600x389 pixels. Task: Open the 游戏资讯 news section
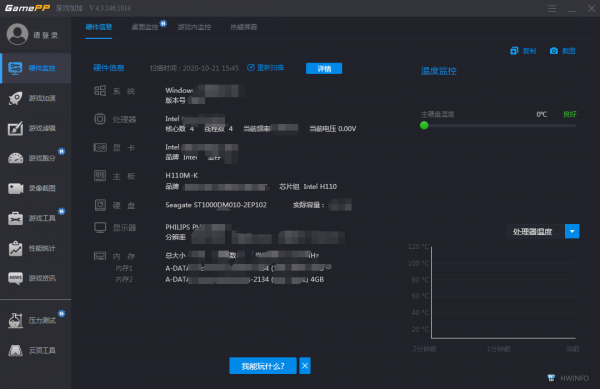coord(36,278)
